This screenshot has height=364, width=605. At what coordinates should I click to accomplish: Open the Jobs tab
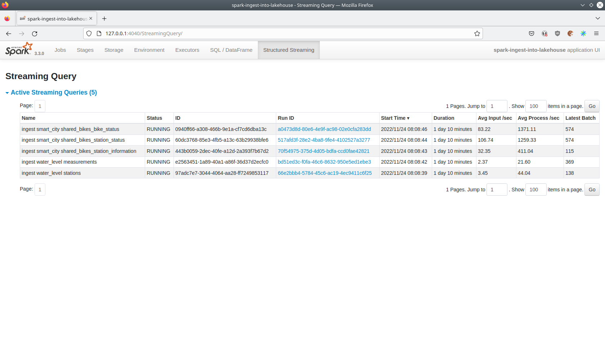60,50
